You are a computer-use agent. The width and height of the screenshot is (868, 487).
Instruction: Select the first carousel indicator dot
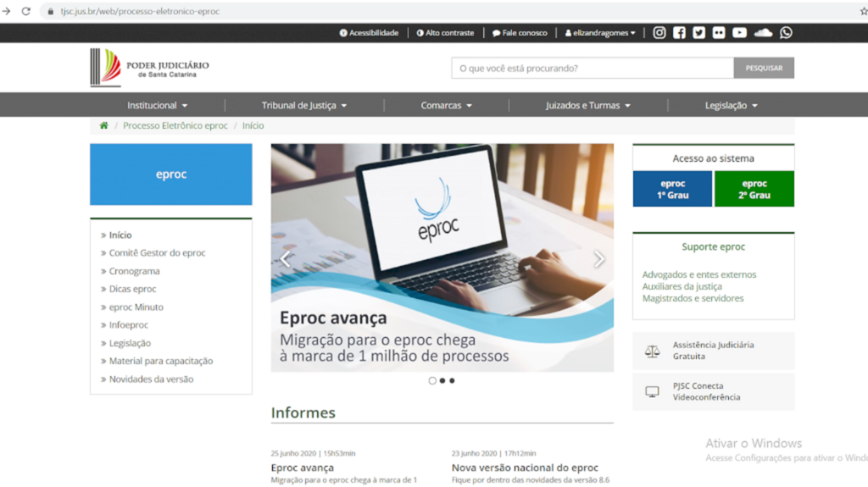tap(432, 381)
